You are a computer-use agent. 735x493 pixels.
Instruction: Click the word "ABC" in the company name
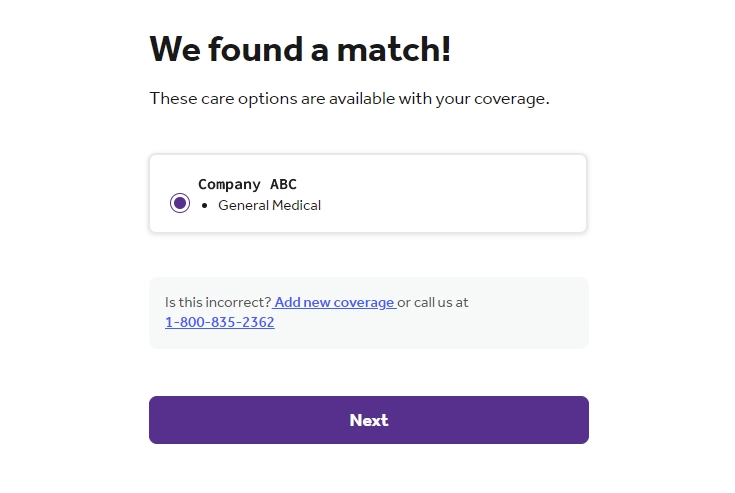283,184
